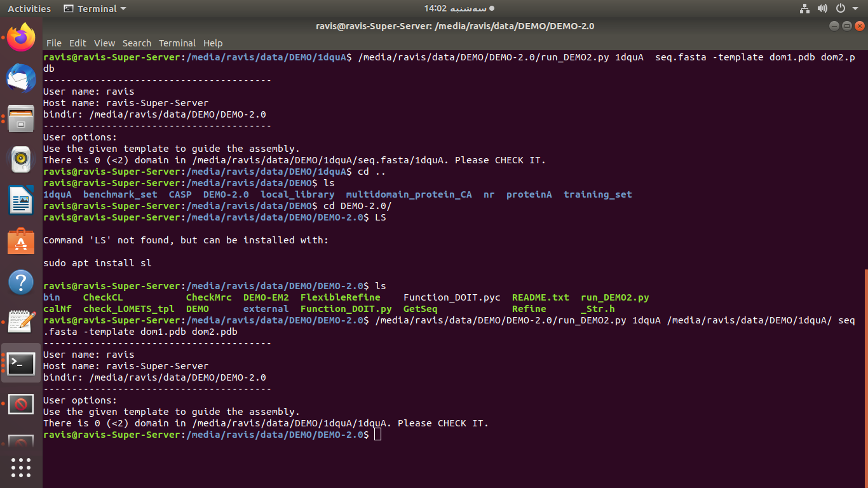Click 'GetSeq' in file listing

click(x=421, y=309)
